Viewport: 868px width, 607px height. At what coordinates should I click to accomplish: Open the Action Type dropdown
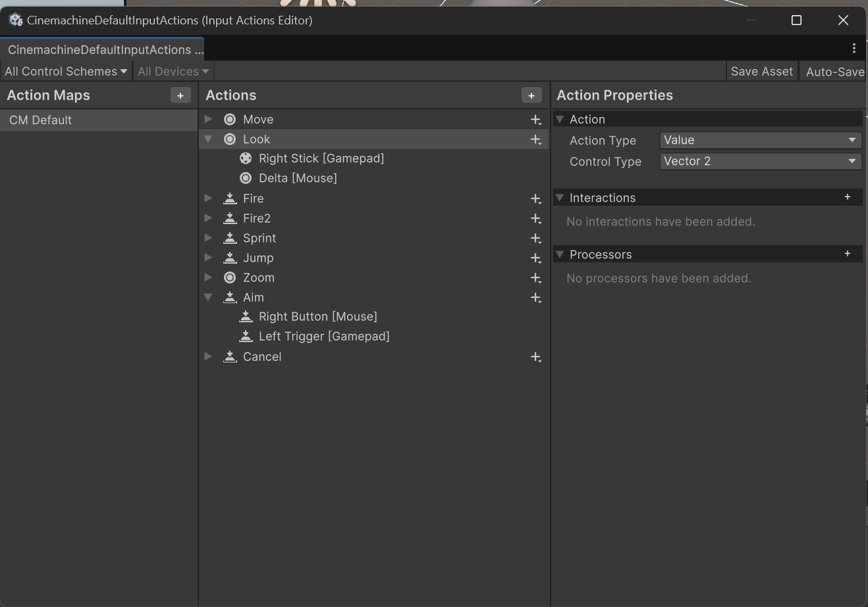coord(761,140)
